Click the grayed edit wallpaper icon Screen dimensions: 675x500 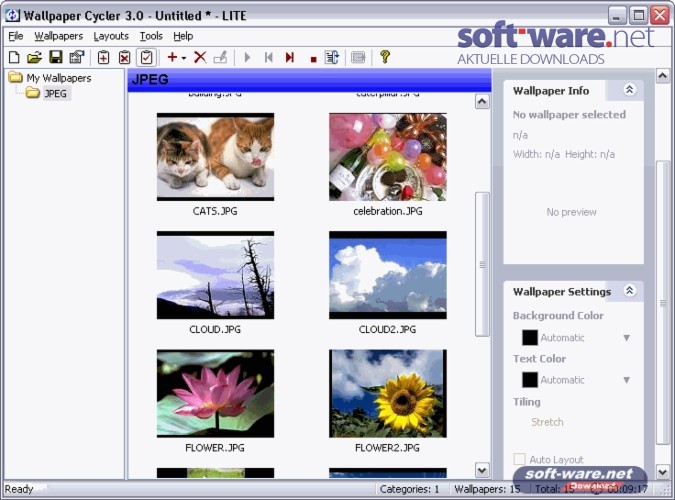(x=220, y=57)
